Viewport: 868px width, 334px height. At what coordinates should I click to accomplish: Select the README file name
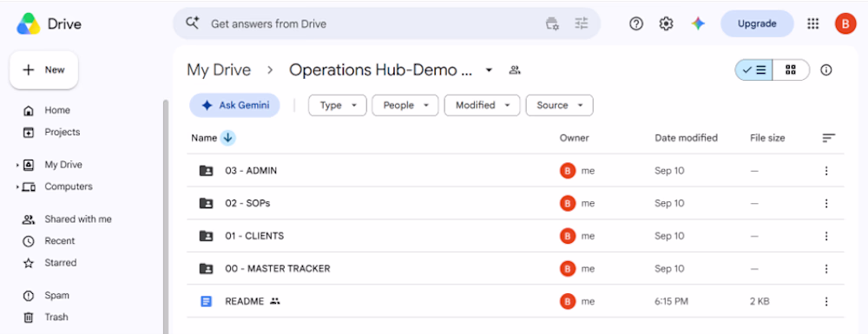pyautogui.click(x=244, y=301)
